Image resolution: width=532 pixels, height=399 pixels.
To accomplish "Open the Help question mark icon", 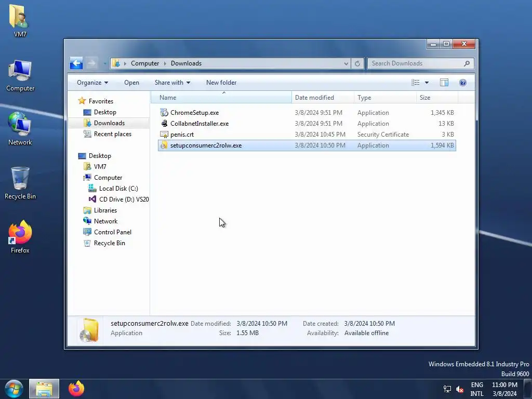I will (463, 83).
